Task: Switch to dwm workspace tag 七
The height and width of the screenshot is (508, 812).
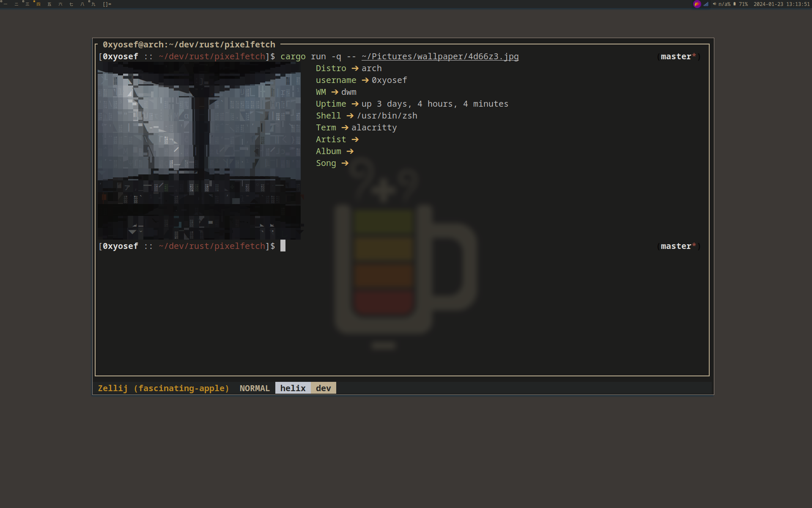Action: point(71,4)
